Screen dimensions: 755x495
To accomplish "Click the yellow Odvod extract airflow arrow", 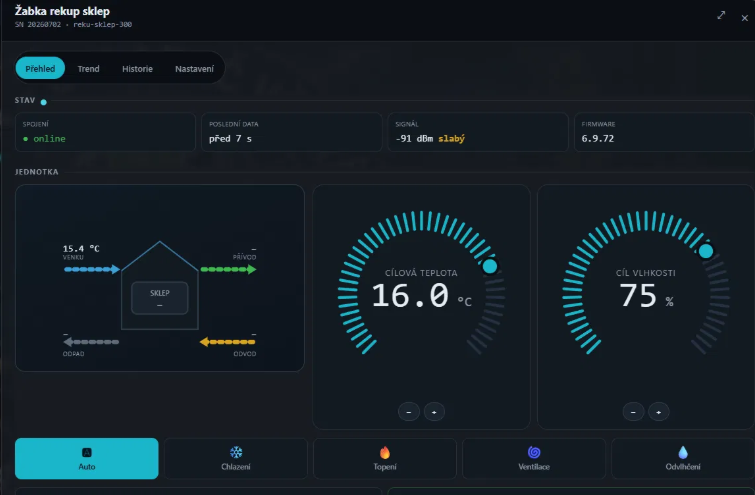I will point(227,342).
